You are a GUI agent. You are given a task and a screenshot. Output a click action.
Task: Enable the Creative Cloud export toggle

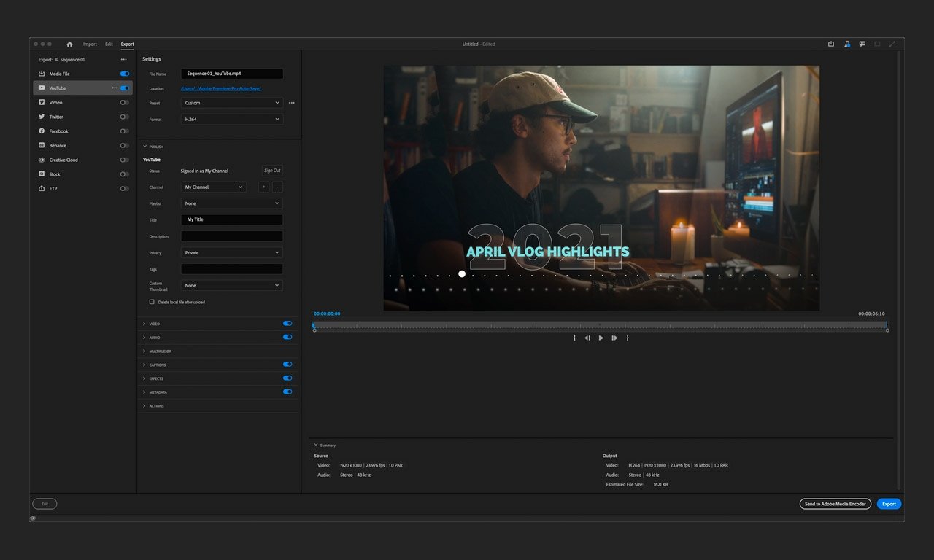coord(125,160)
